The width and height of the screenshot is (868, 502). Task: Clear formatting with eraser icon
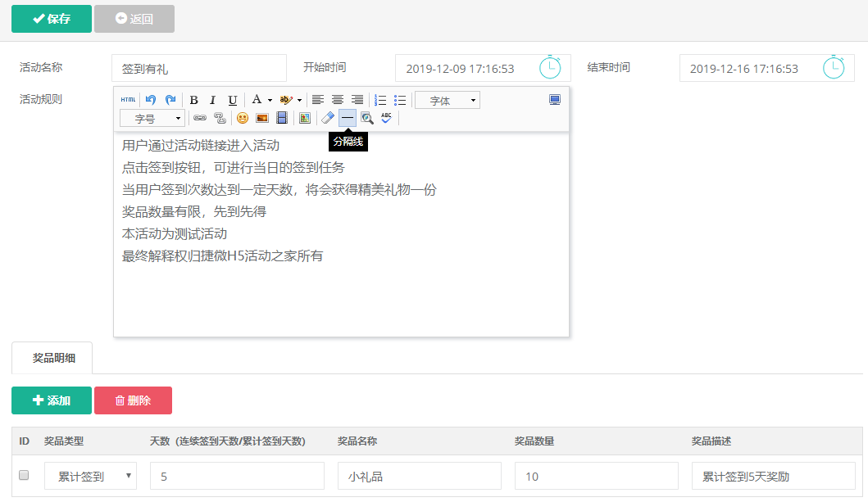[328, 118]
